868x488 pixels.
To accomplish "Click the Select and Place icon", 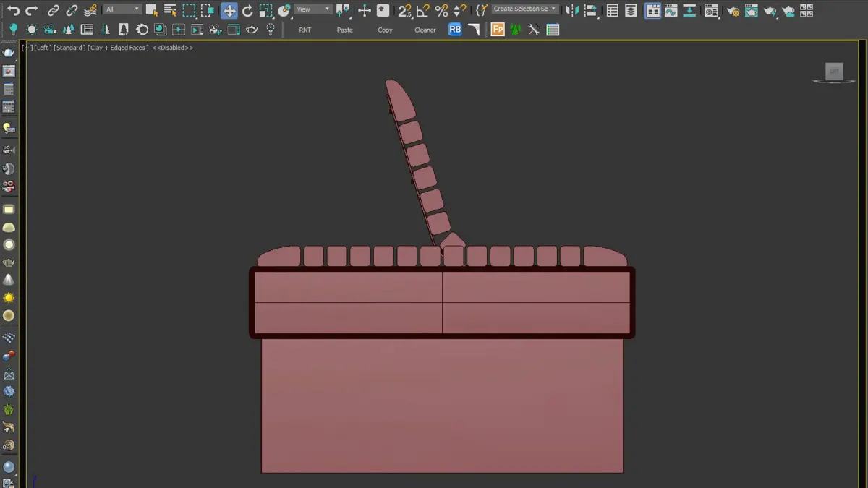I will tap(284, 10).
